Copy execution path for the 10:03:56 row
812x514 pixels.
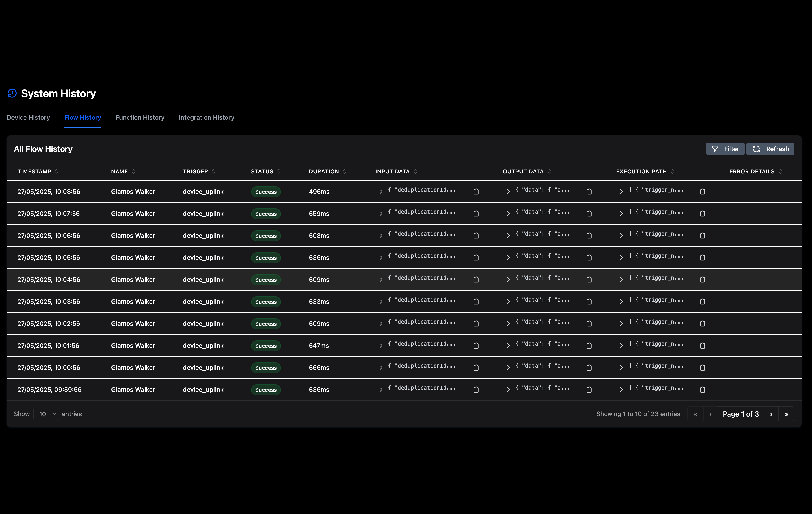point(702,302)
